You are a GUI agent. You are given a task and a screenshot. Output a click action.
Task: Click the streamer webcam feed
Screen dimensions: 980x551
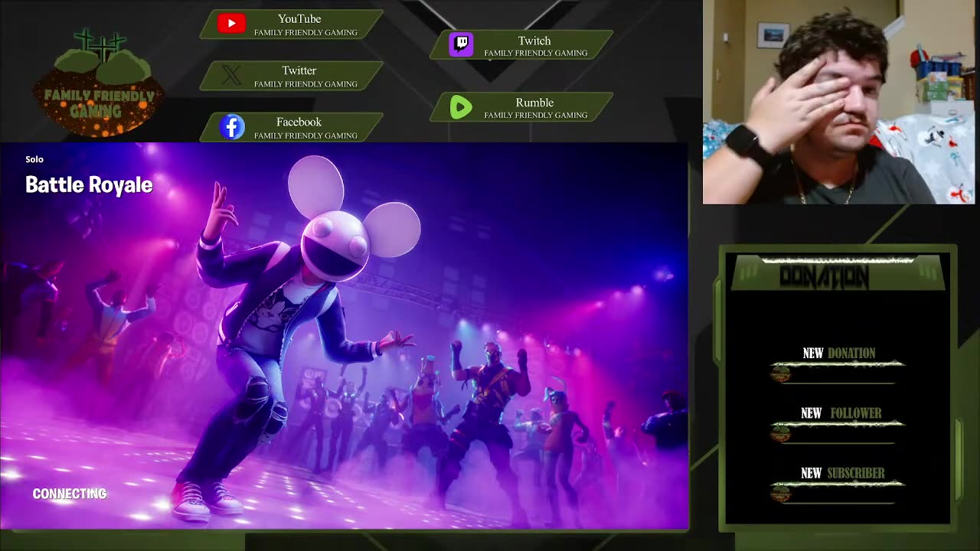point(839,102)
